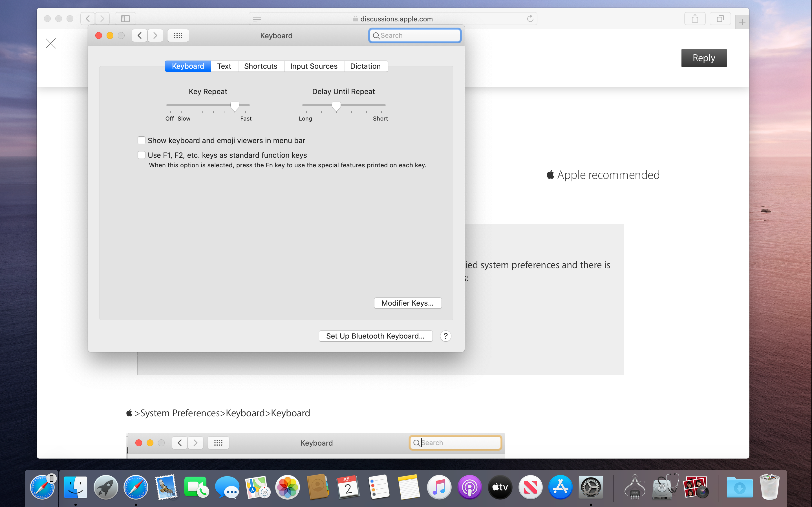The height and width of the screenshot is (507, 812).
Task: Close the overlay with the X icon
Action: click(51, 43)
